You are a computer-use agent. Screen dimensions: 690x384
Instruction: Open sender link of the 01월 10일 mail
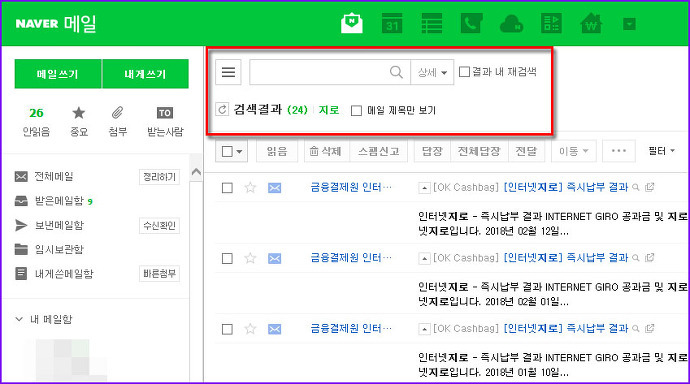tap(351, 328)
